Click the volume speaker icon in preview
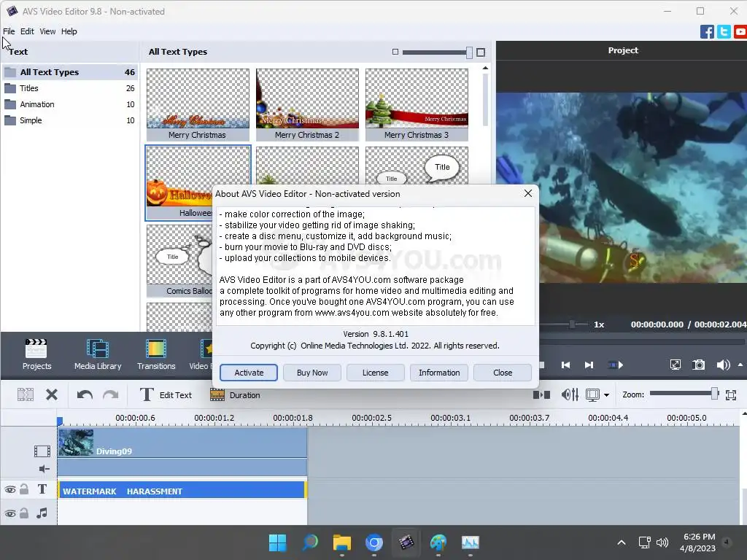Screen dimensions: 747x560 pos(723,365)
